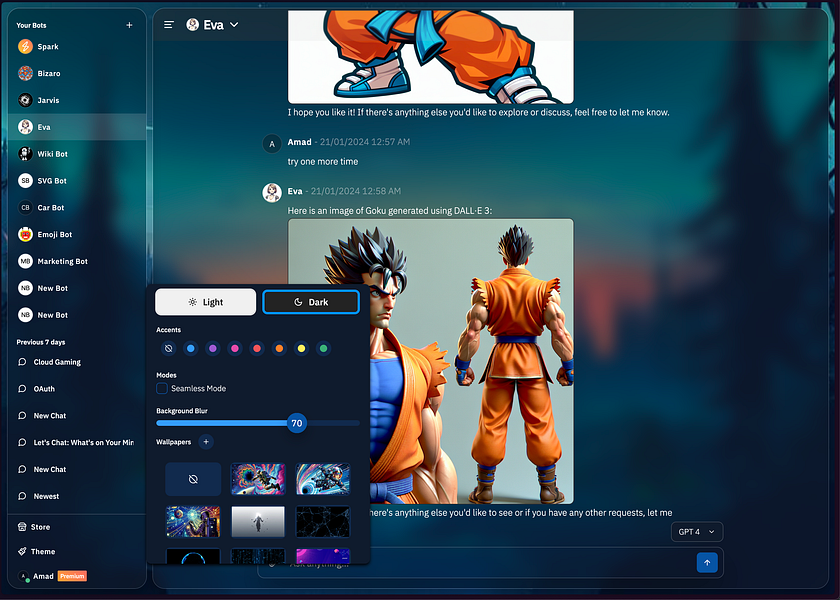Choose the blue astronaut spiral wallpaper
Screen dimensions: 840x600
tap(322, 479)
